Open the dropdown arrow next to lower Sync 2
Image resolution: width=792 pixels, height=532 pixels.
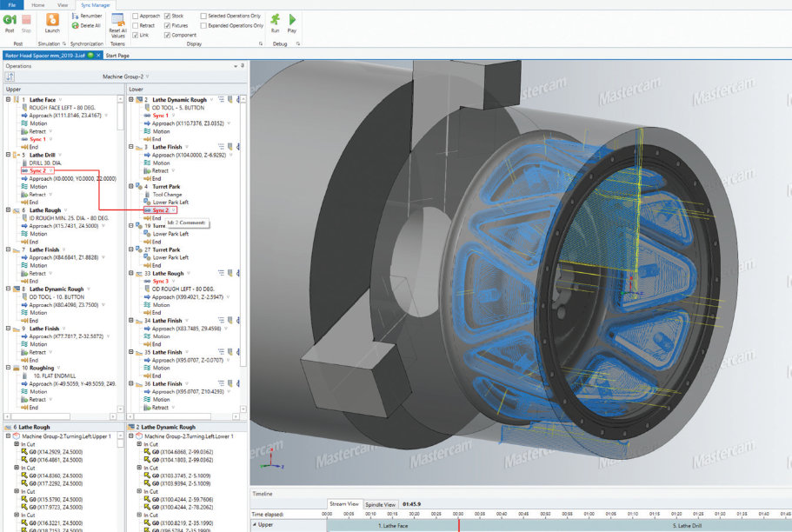pos(173,210)
